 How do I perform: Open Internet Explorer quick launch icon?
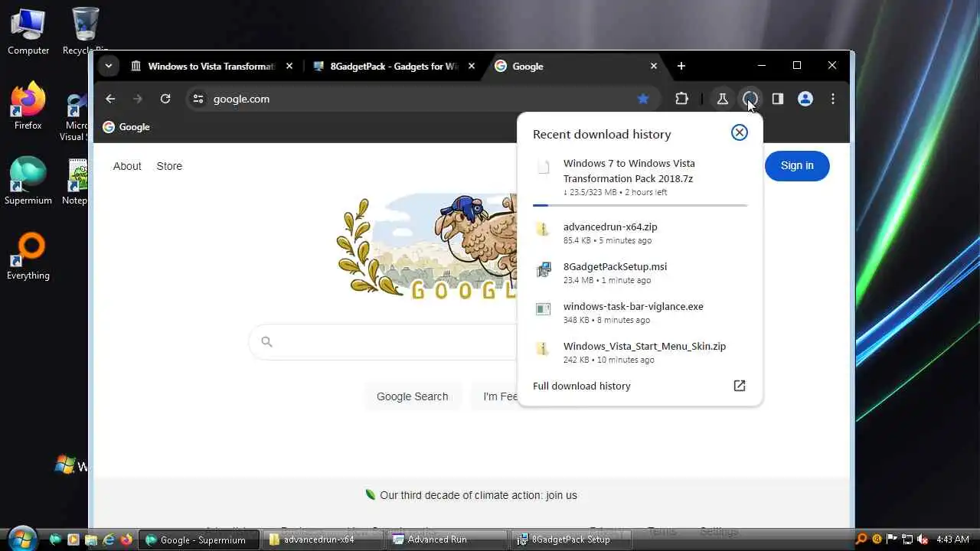[109, 540]
